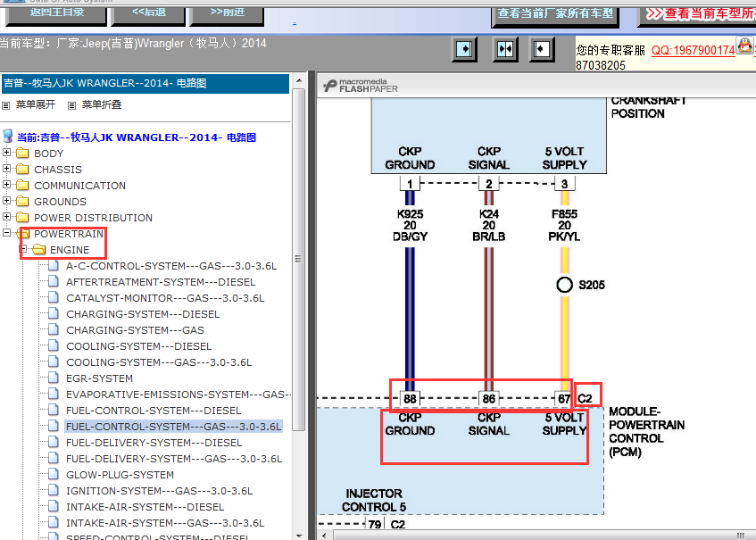Screen dimensions: 756x540
Task: Click the 菜单展开 expand menu link
Action: point(36,104)
